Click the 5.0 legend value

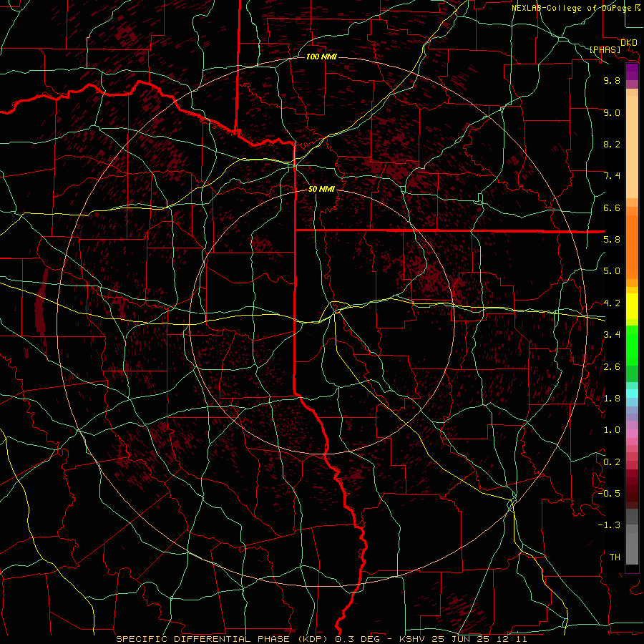[612, 271]
